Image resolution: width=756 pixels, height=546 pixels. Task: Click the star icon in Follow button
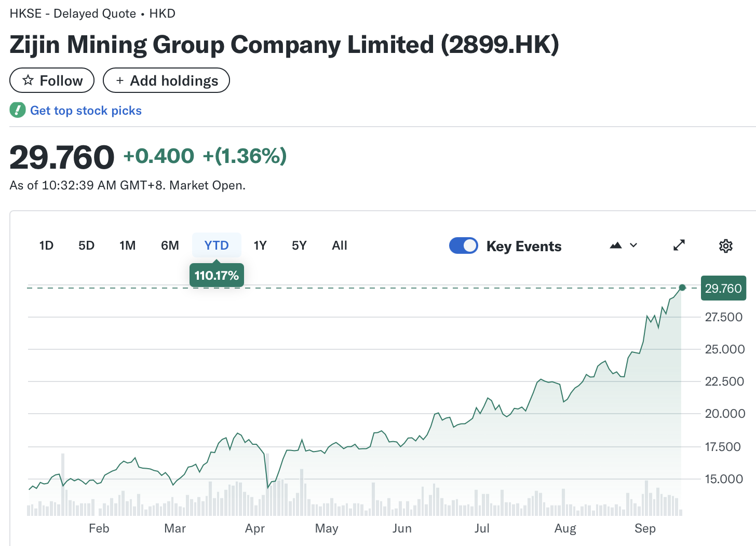pos(28,80)
